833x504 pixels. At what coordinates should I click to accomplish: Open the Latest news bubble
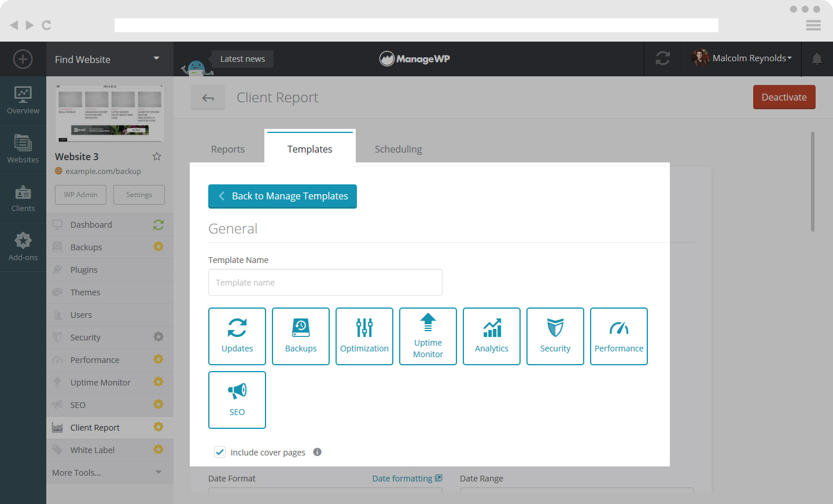click(242, 59)
